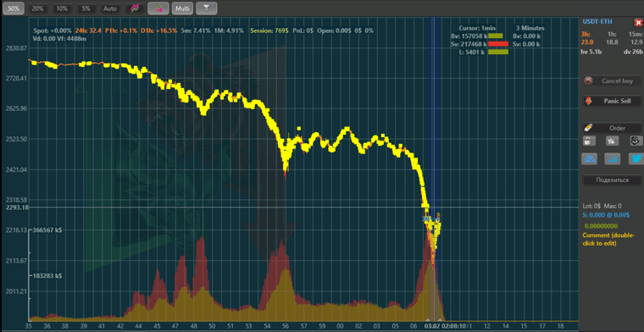The width and height of the screenshot is (644, 332).
Task: Toggle the pink-green line chart icon
Action: click(134, 8)
